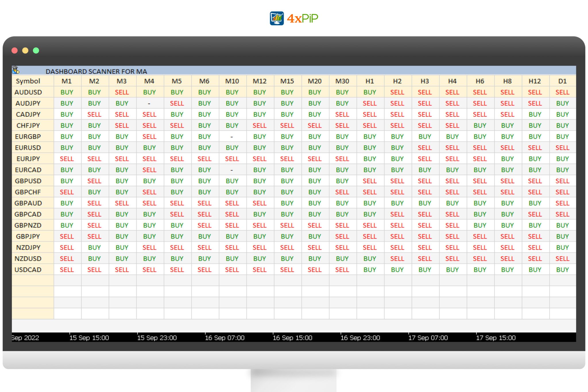Open the M1 timeframe column header
This screenshot has height=392, width=588.
pos(67,81)
